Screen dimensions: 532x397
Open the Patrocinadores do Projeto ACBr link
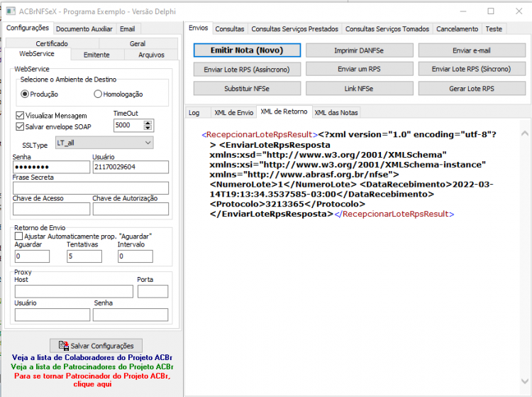(x=92, y=366)
